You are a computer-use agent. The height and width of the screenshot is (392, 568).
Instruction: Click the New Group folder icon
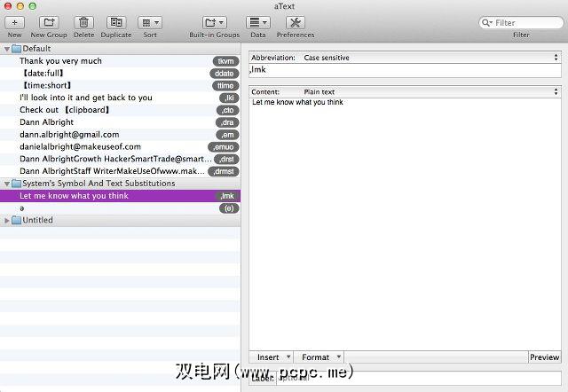49,22
